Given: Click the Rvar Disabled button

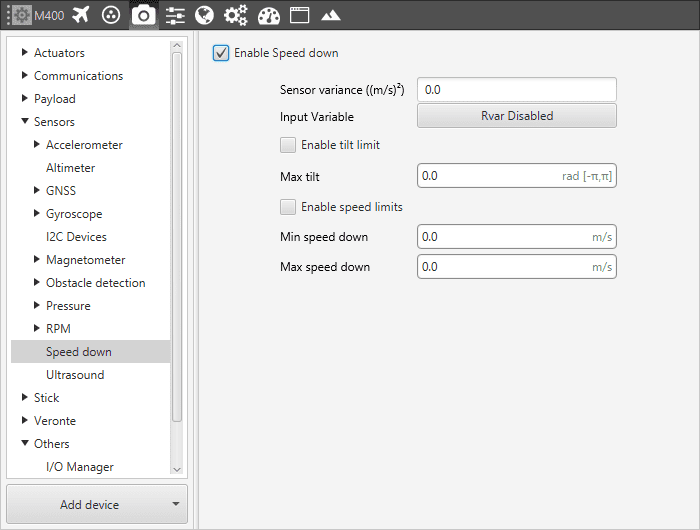Looking at the screenshot, I should 517,116.
